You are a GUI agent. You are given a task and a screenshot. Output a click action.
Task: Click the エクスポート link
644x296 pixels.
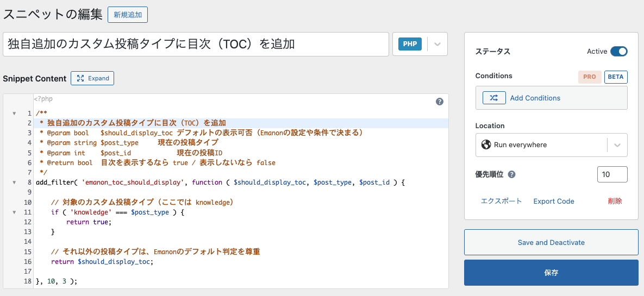click(501, 201)
